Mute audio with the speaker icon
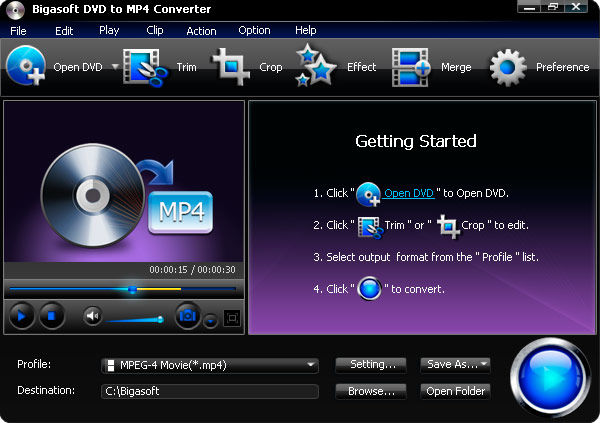 pyautogui.click(x=92, y=316)
